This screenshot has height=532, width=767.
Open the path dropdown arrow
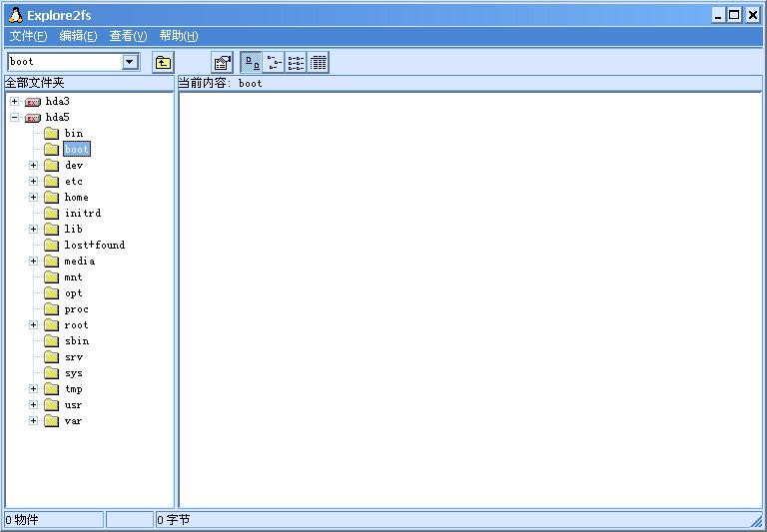[x=130, y=62]
